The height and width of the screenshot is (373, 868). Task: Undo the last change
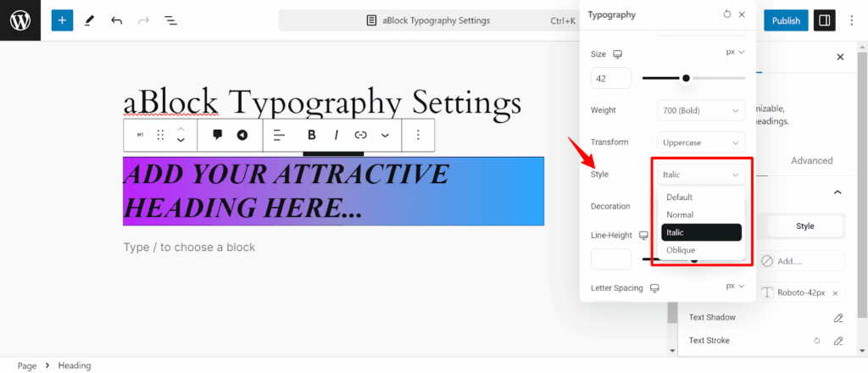click(x=116, y=20)
